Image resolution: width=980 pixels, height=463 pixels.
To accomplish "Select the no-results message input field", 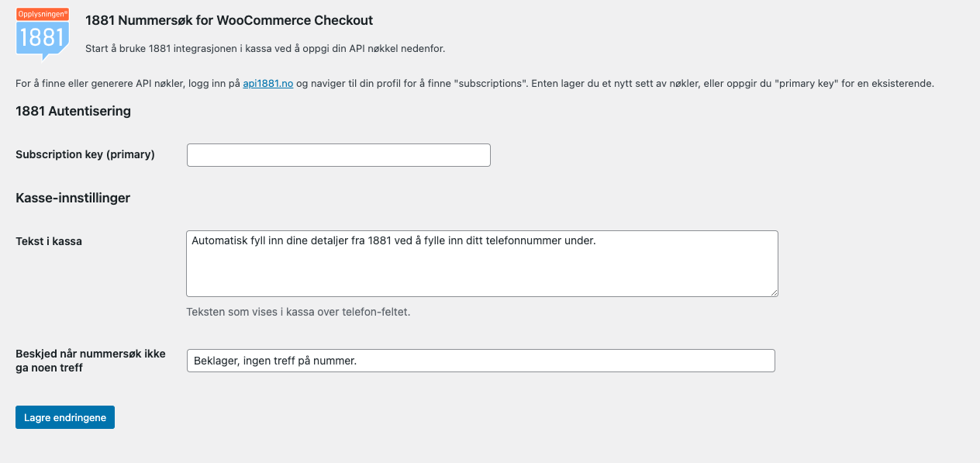I will (481, 361).
